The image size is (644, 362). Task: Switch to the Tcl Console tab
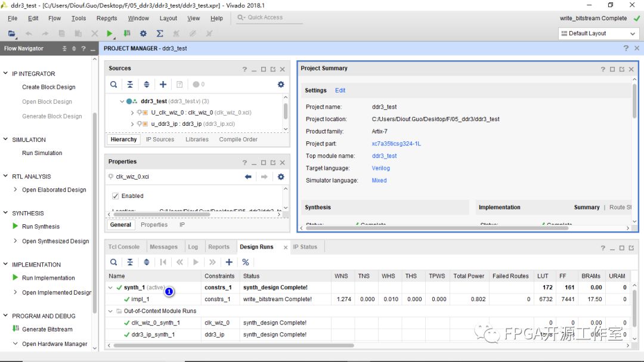(124, 247)
